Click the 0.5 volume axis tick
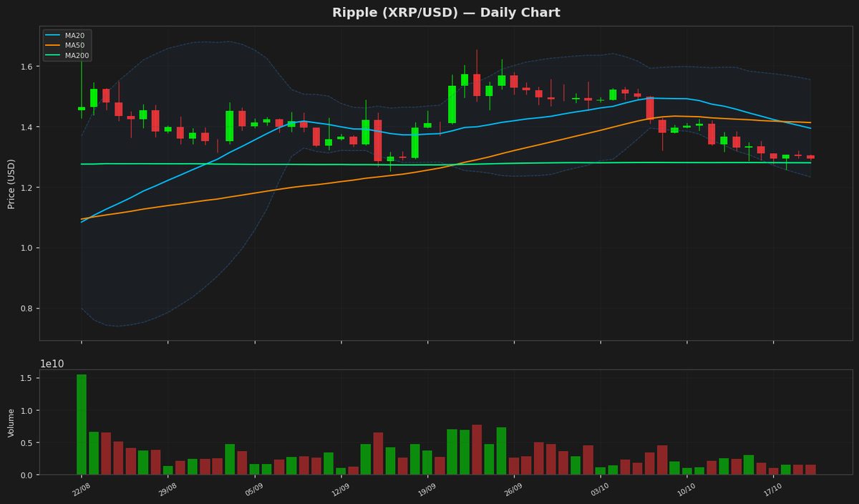The width and height of the screenshot is (859, 504). 28,442
